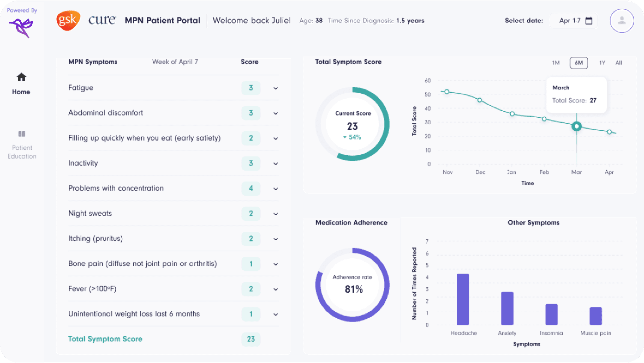The width and height of the screenshot is (644, 363).
Task: Click the Total Symptom Score link
Action: pos(105,339)
